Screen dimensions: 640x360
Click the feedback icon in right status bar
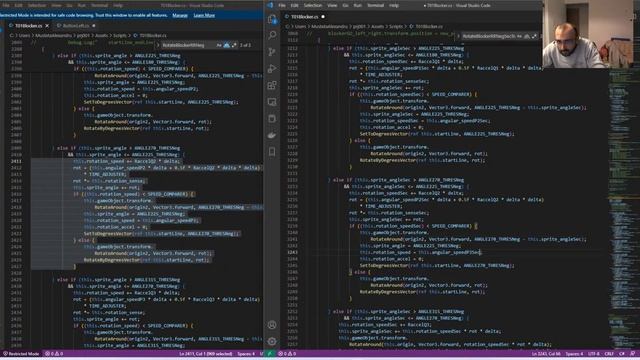point(633,354)
